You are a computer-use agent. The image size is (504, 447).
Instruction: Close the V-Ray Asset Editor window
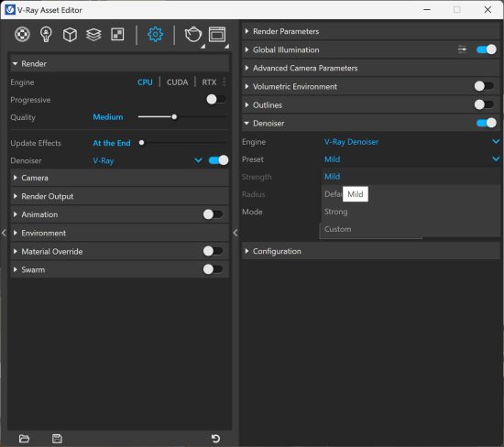point(488,10)
